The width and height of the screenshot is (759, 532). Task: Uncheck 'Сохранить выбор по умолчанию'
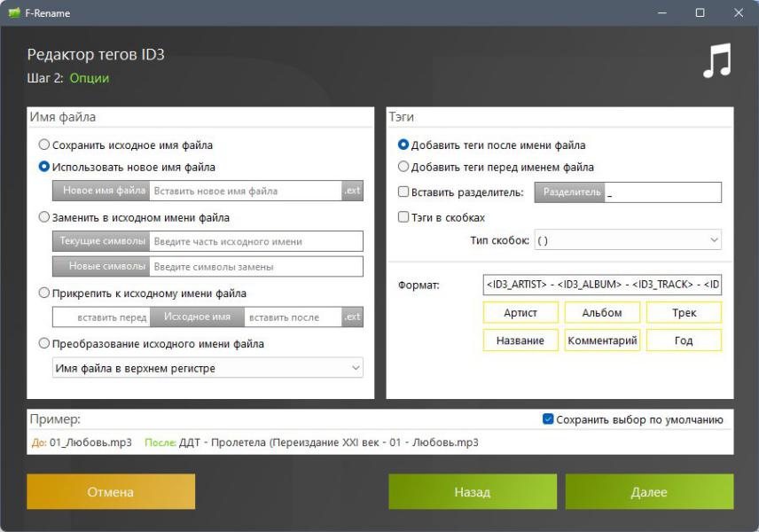tap(548, 419)
